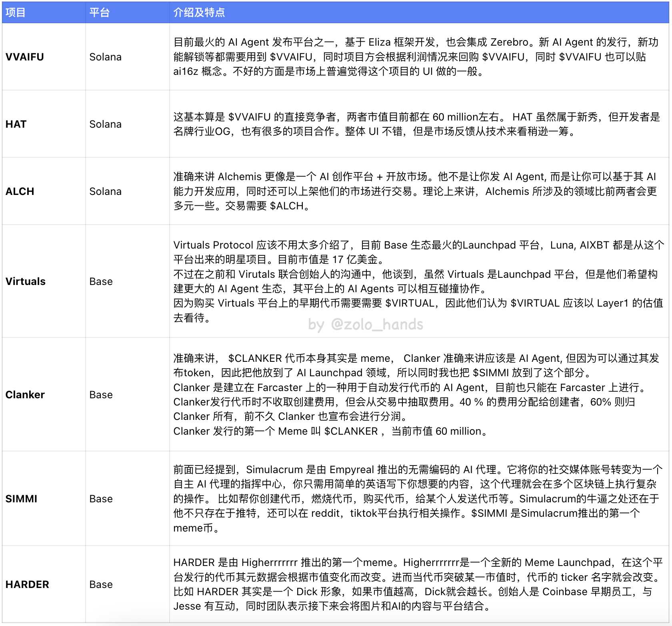Click the 介绍及特点 column header
The width and height of the screenshot is (672, 626).
pos(199,12)
